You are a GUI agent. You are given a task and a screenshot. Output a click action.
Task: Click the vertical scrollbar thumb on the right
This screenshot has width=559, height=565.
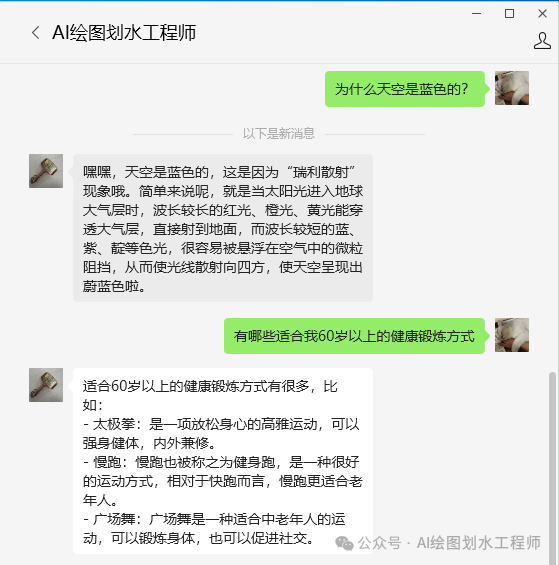[x=552, y=468]
